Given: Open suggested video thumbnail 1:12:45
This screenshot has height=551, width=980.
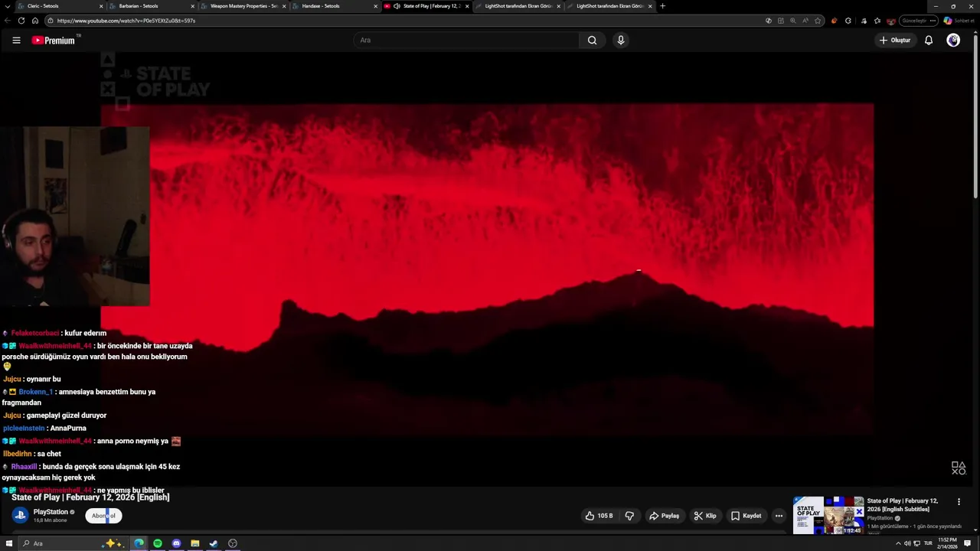Looking at the screenshot, I should [x=828, y=515].
